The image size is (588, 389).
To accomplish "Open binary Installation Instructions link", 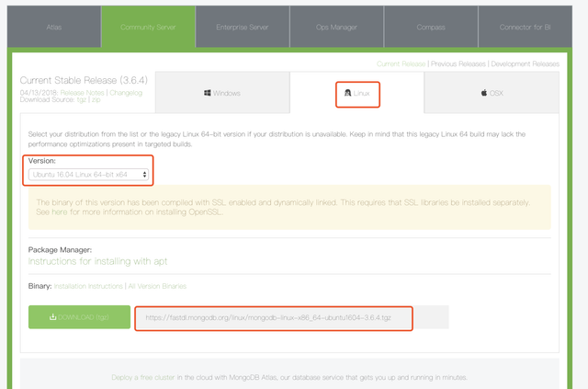I will pyautogui.click(x=88, y=286).
